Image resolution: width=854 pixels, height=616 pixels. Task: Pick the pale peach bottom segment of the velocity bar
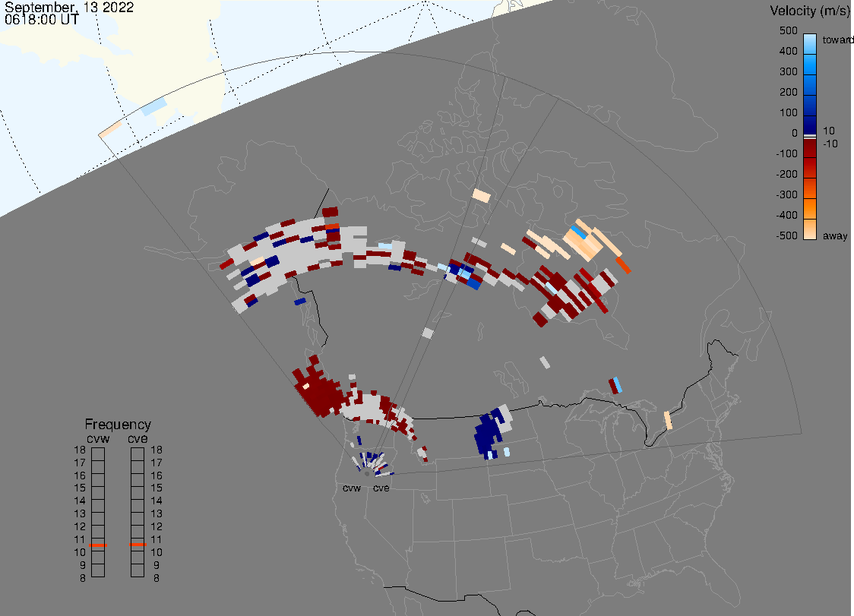click(810, 229)
